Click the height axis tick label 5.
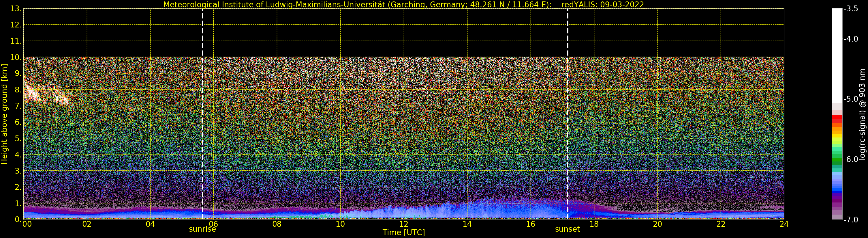The height and width of the screenshot is (238, 868). (x=18, y=138)
